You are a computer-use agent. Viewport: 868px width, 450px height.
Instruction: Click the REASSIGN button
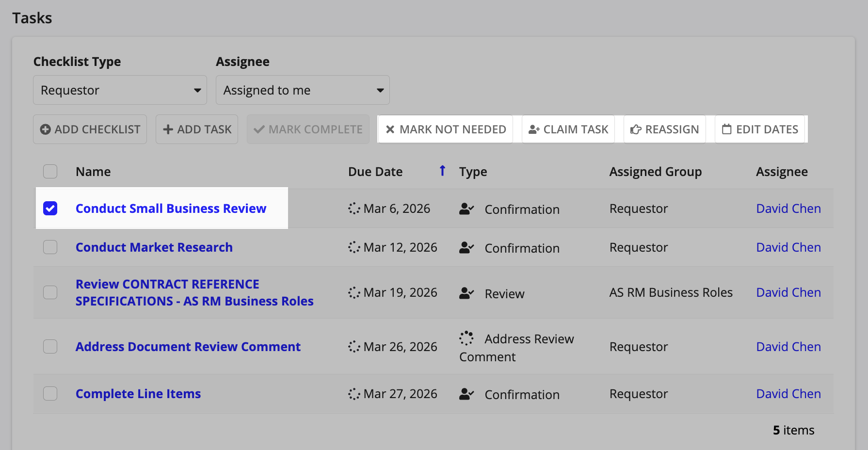[664, 129]
